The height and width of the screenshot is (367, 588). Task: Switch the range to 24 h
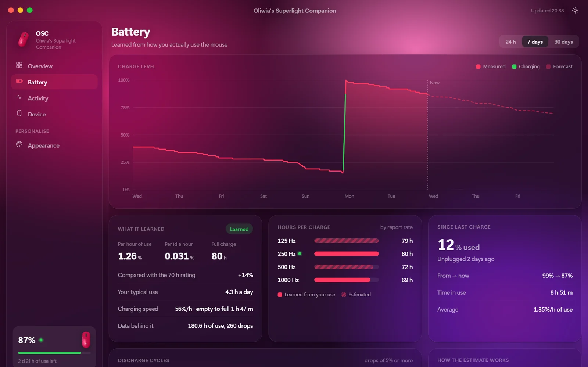pos(510,42)
